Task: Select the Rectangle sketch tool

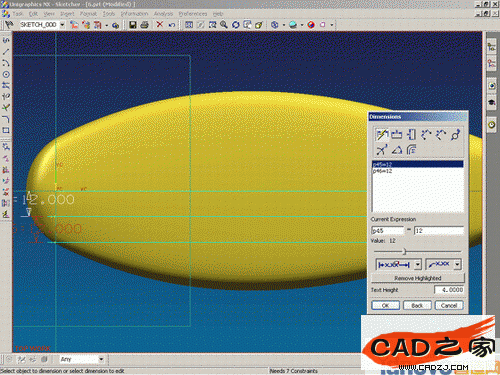Action: pos(6,130)
